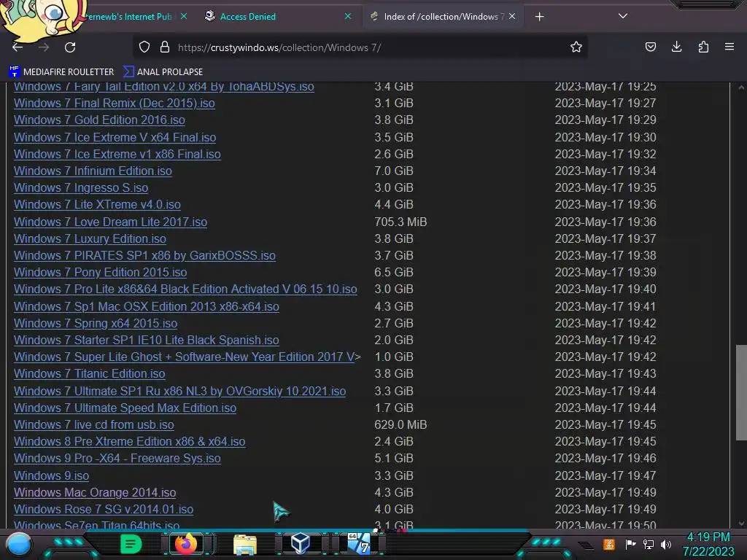747x560 pixels.
Task: Reload the current page
Action: pyautogui.click(x=70, y=47)
